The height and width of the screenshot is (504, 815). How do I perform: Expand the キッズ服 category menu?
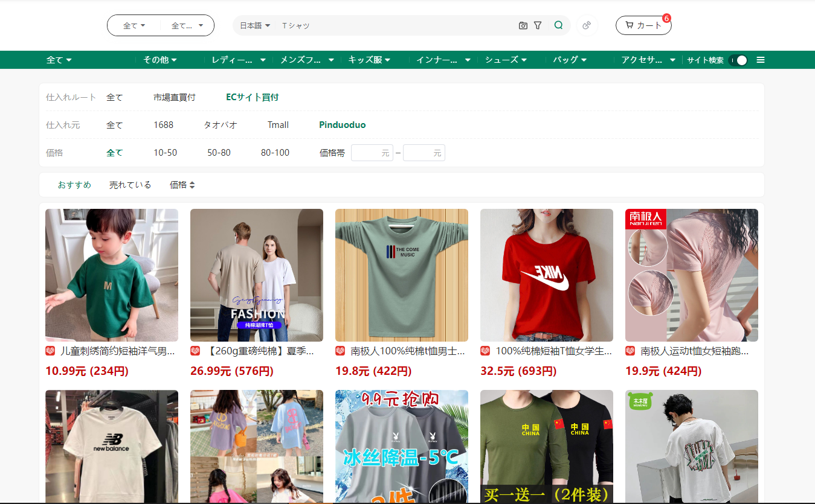click(369, 60)
